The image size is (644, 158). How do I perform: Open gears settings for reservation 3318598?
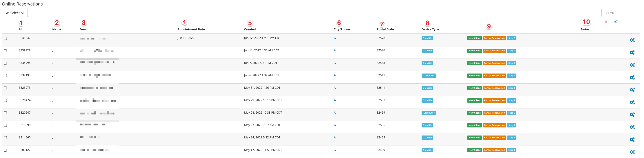pos(632,127)
